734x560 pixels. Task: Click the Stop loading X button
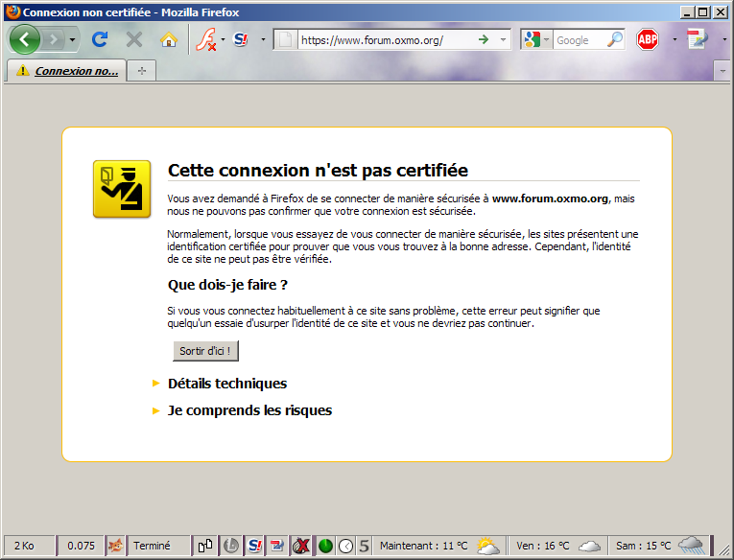tap(134, 39)
